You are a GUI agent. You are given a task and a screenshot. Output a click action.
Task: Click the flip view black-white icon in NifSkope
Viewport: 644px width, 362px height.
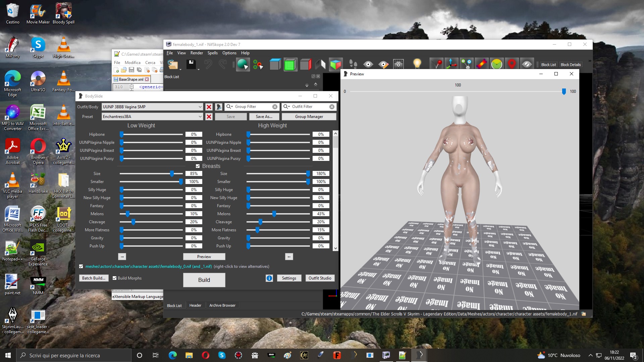coord(320,64)
